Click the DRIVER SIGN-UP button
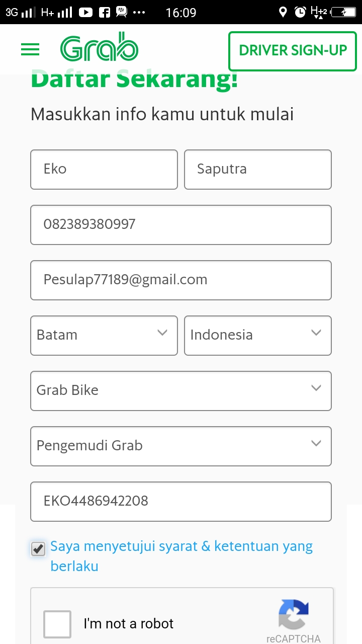 click(292, 51)
